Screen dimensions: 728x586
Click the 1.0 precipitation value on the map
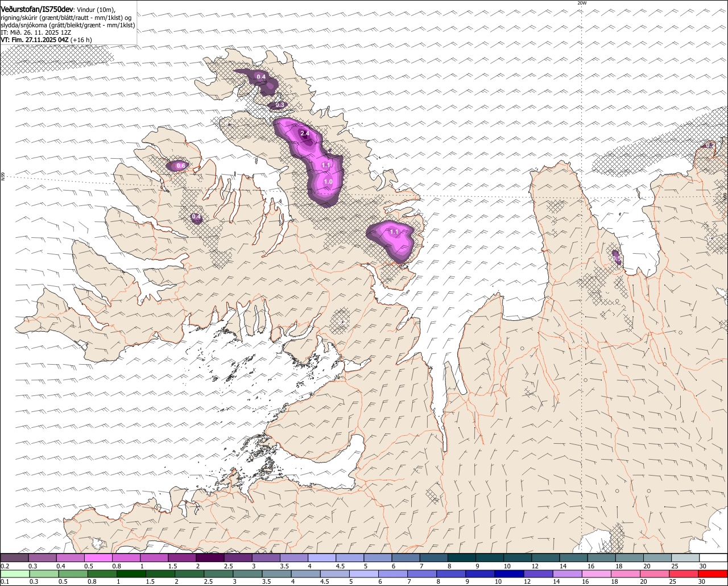(328, 182)
